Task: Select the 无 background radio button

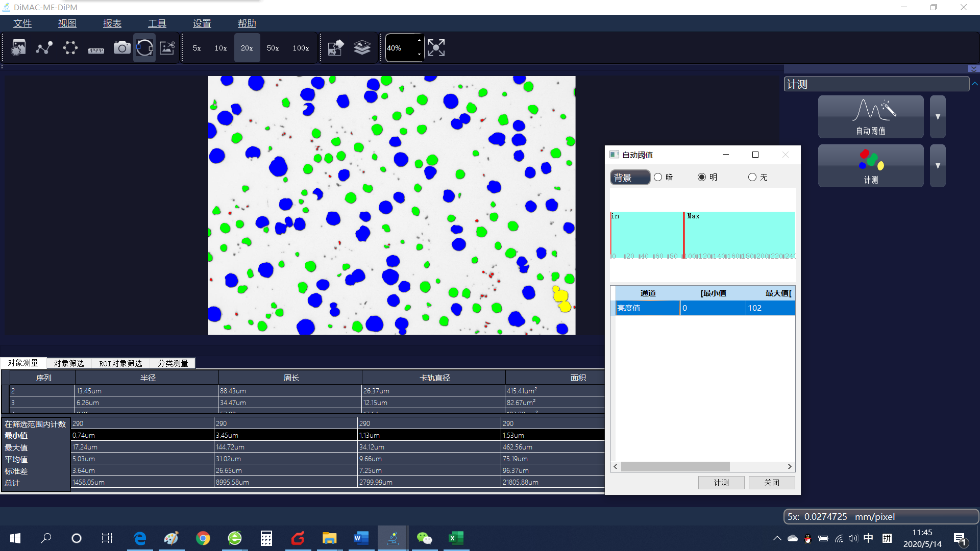Action: [752, 177]
